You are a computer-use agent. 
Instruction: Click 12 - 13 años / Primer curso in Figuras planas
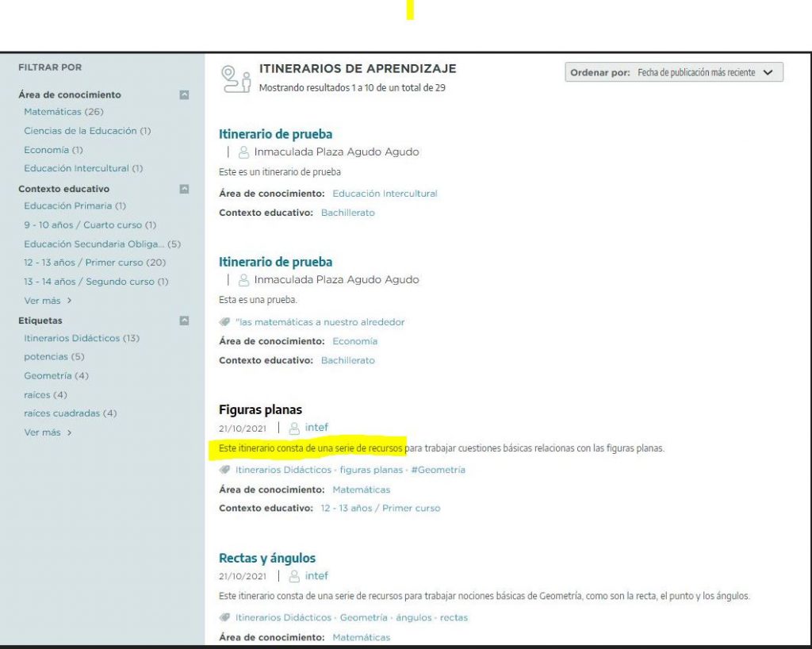pyautogui.click(x=381, y=509)
